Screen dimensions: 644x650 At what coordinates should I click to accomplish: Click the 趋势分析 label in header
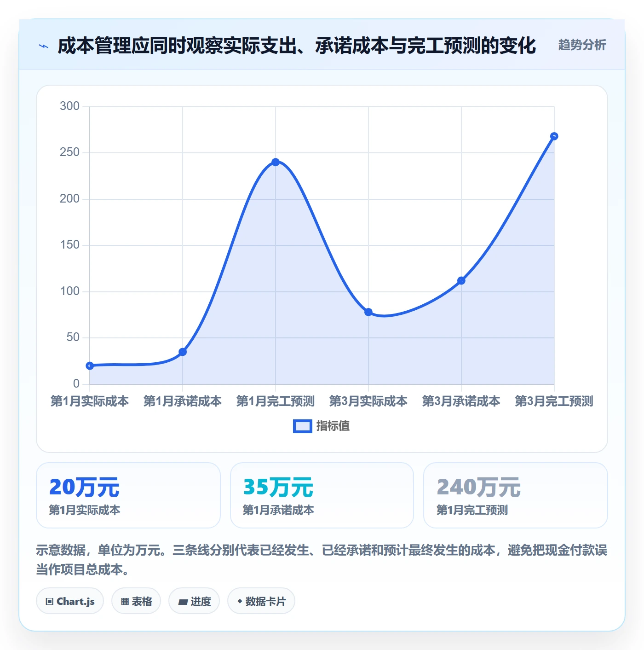click(x=582, y=45)
